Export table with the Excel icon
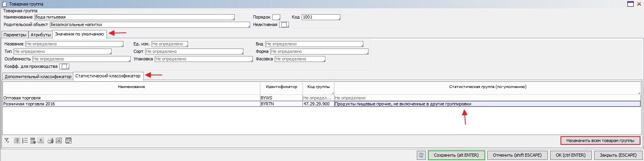The image size is (644, 161). click(59, 140)
